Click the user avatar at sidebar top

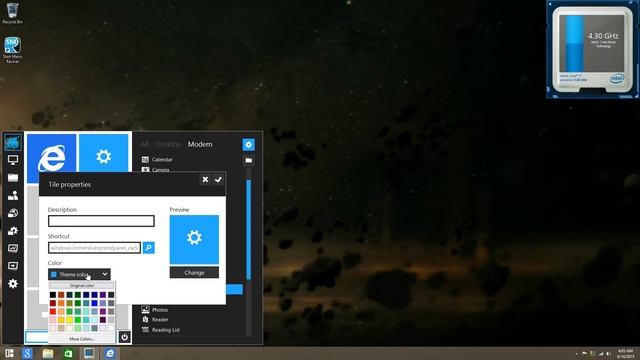click(13, 142)
